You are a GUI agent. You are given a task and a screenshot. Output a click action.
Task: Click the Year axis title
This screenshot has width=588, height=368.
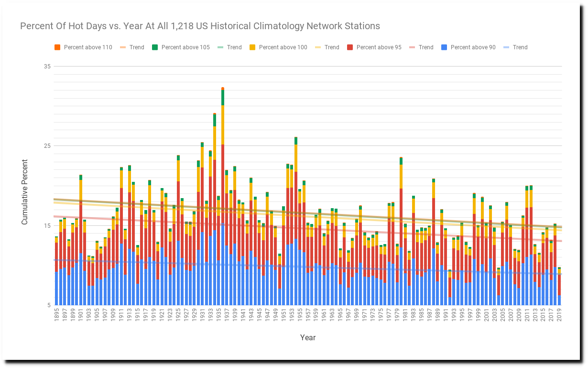point(308,338)
